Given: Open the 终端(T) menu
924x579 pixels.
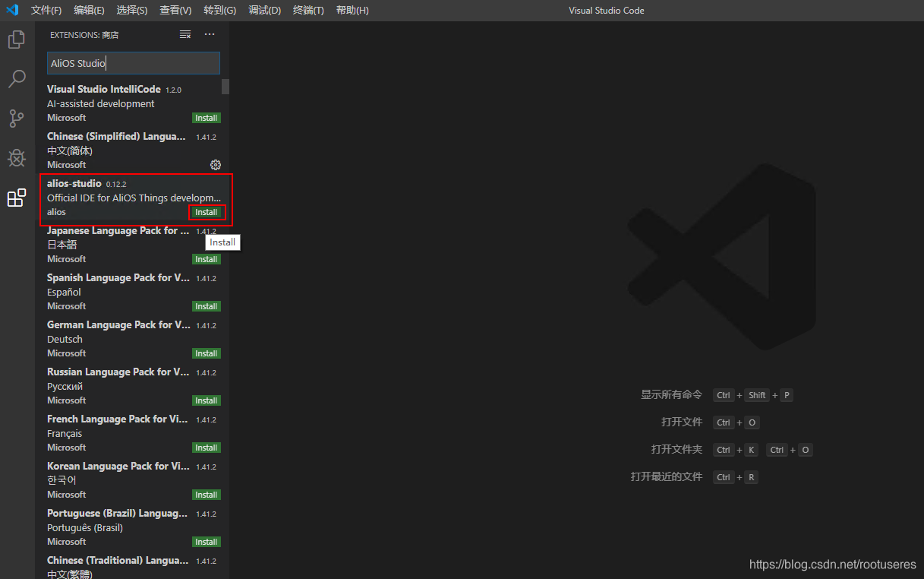Looking at the screenshot, I should click(308, 10).
